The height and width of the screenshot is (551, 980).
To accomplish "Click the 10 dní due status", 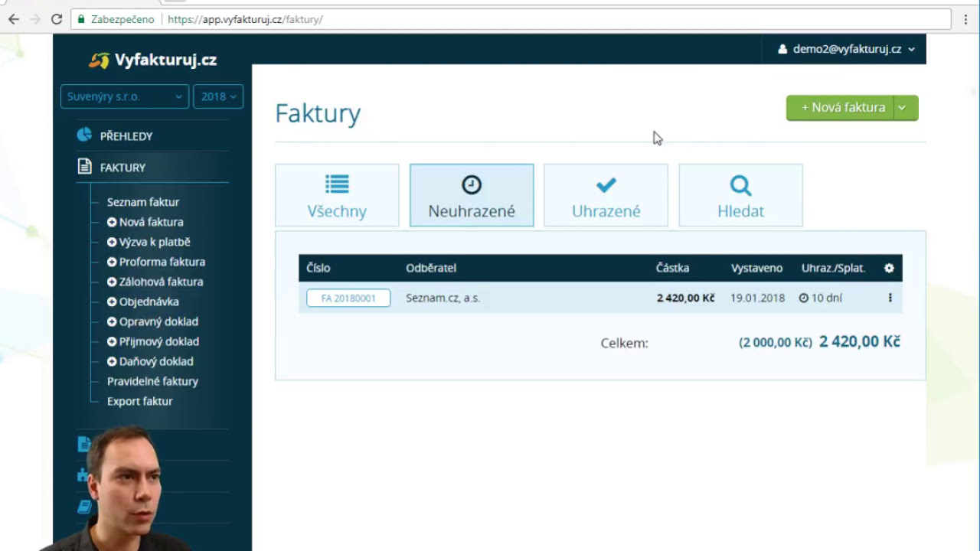I will point(820,298).
